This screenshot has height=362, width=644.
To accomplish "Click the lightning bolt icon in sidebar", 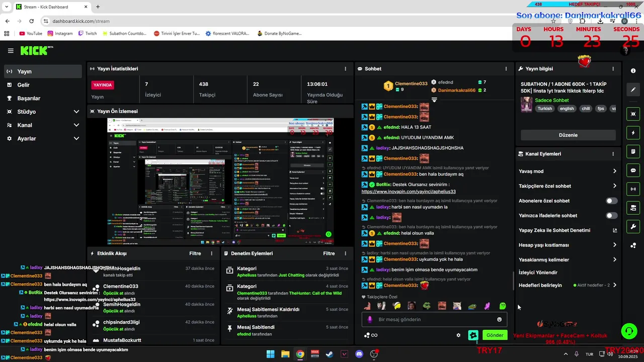I will coord(633,133).
